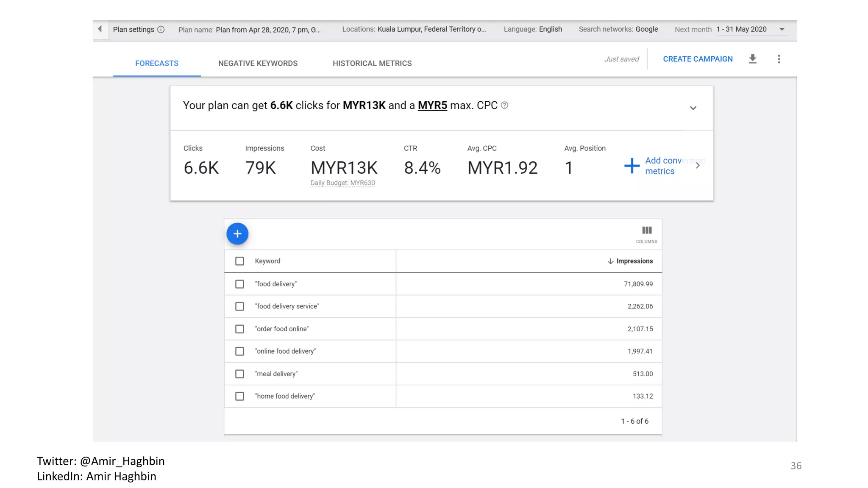Click the right chevron beside conversion metrics
Image resolution: width=868 pixels, height=488 pixels.
click(x=698, y=166)
